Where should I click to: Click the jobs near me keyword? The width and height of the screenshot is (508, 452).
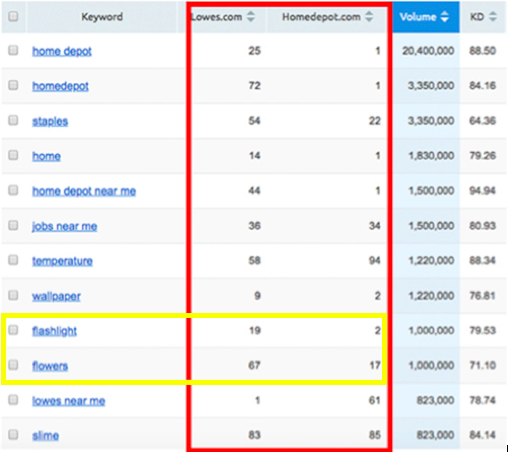(x=64, y=226)
